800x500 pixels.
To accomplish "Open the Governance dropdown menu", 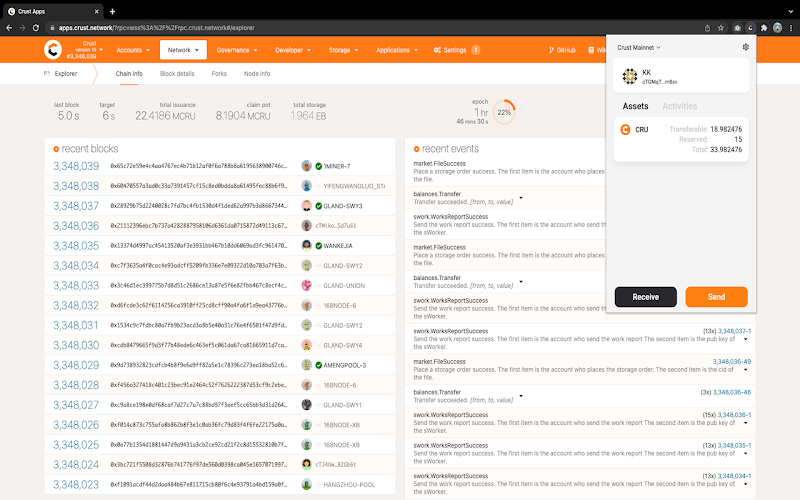I will pos(237,50).
